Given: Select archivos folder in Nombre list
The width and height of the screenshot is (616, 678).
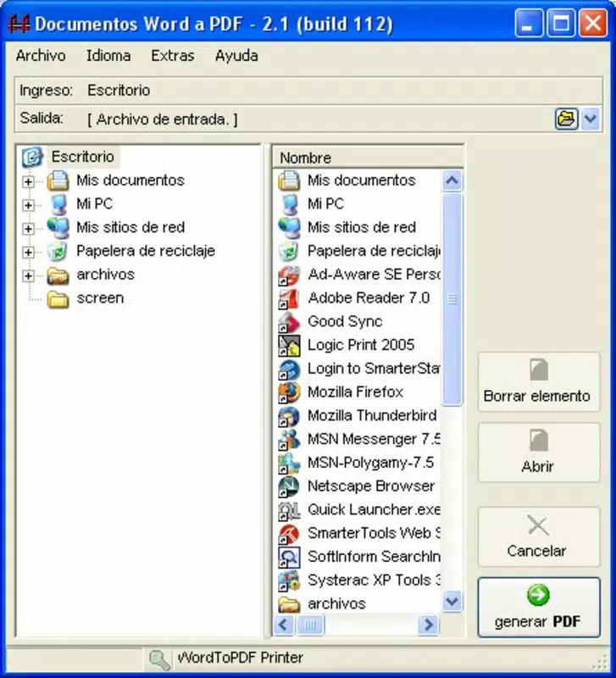Looking at the screenshot, I should 336,603.
